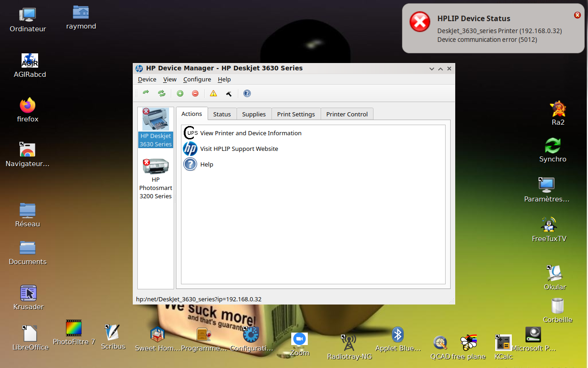Open the Microsoft P... desktop shortcut
This screenshot has width=588, height=368.
tap(534, 339)
